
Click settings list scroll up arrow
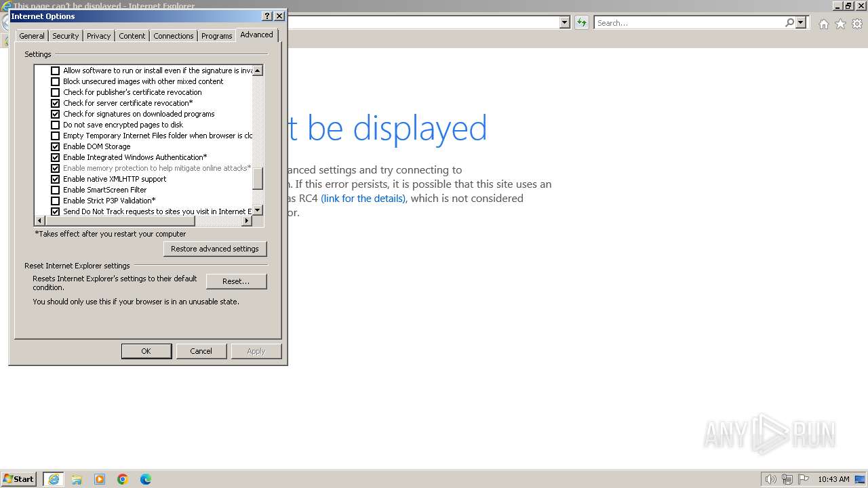click(x=258, y=70)
